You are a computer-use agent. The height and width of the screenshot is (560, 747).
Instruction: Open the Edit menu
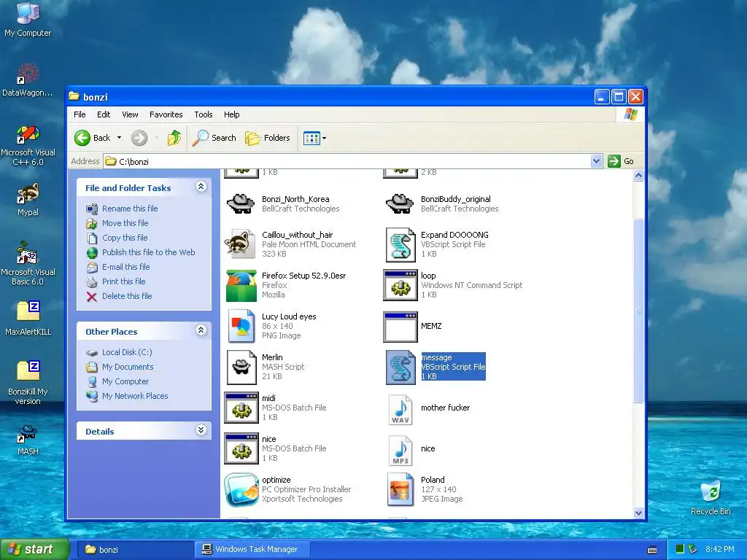104,114
